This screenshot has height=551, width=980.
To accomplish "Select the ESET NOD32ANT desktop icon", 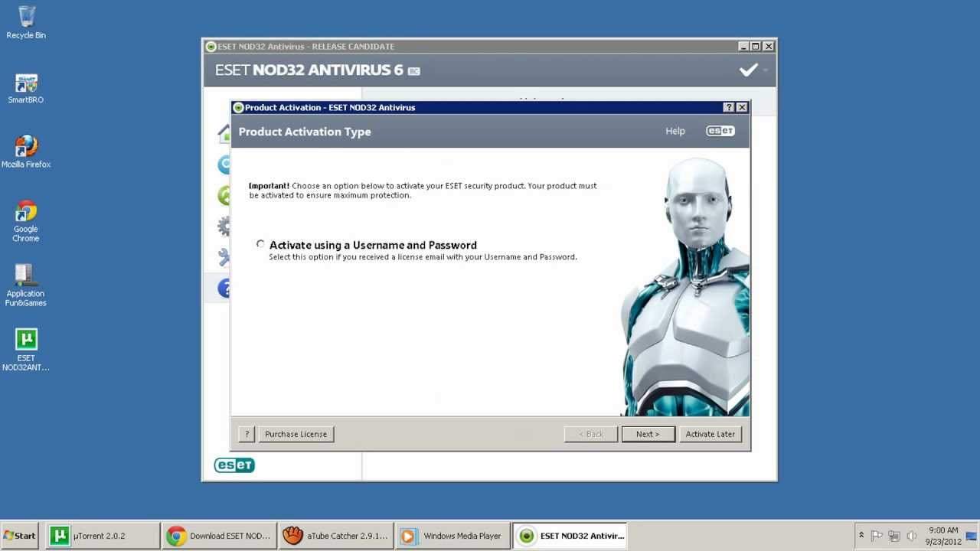I will pos(26,350).
